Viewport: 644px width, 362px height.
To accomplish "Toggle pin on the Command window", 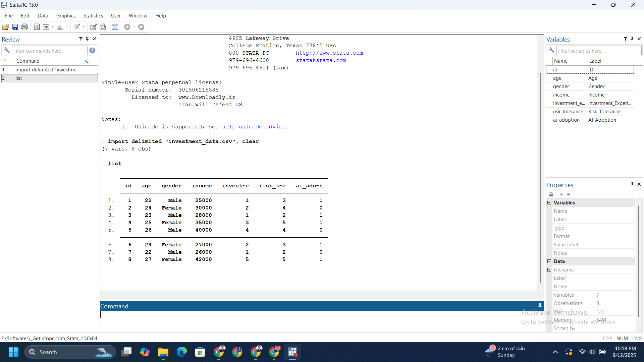I will [540, 306].
